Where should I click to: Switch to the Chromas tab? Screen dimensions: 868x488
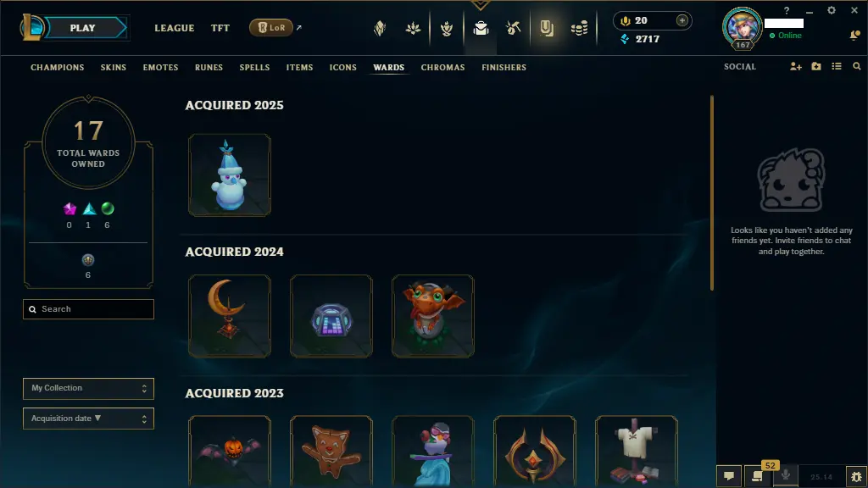tap(442, 68)
